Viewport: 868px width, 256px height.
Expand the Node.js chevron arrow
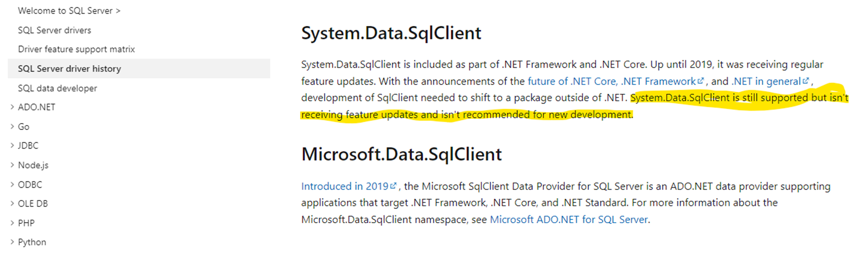pyautogui.click(x=12, y=165)
